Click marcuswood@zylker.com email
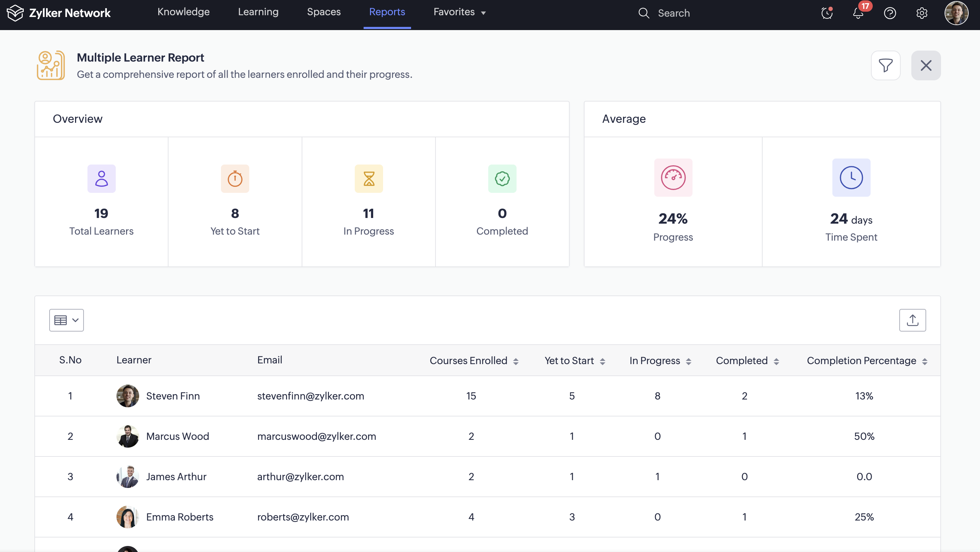This screenshot has width=980, height=552. (317, 436)
